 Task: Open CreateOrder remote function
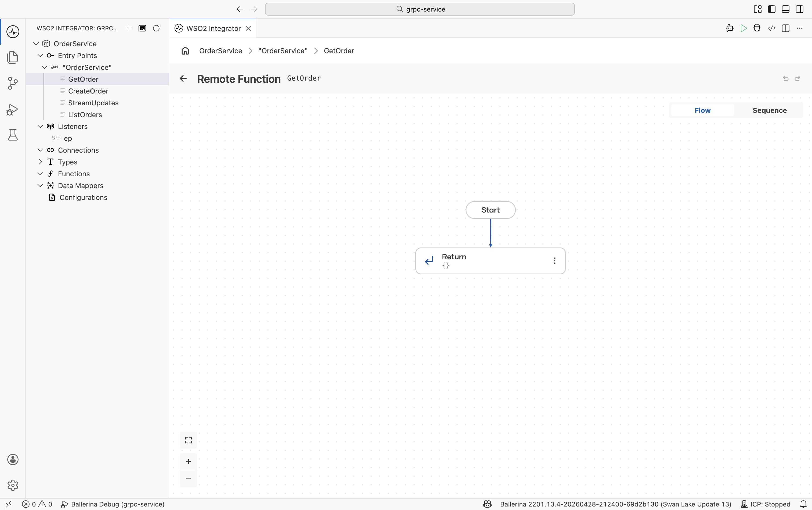click(97, 91)
